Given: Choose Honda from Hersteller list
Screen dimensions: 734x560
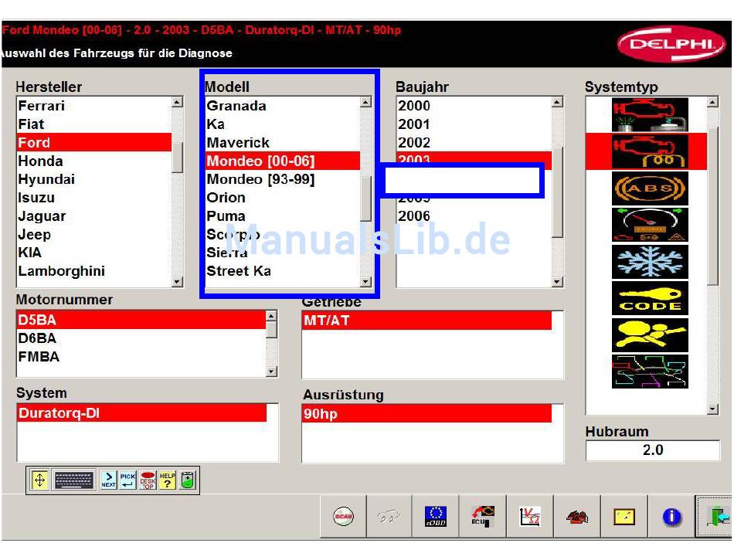Looking at the screenshot, I should [x=94, y=161].
